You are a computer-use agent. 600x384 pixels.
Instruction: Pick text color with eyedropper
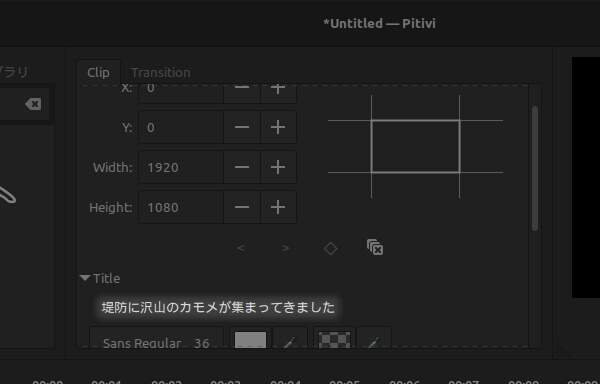(x=290, y=338)
